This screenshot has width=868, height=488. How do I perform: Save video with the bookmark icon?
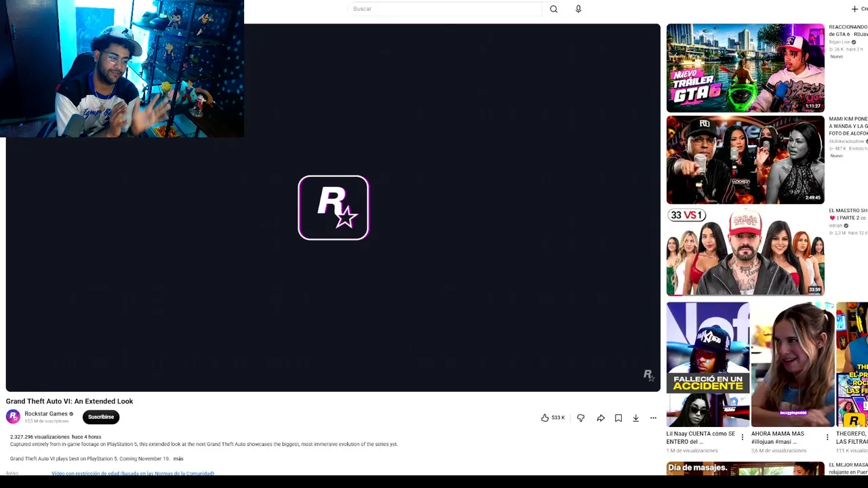point(618,418)
